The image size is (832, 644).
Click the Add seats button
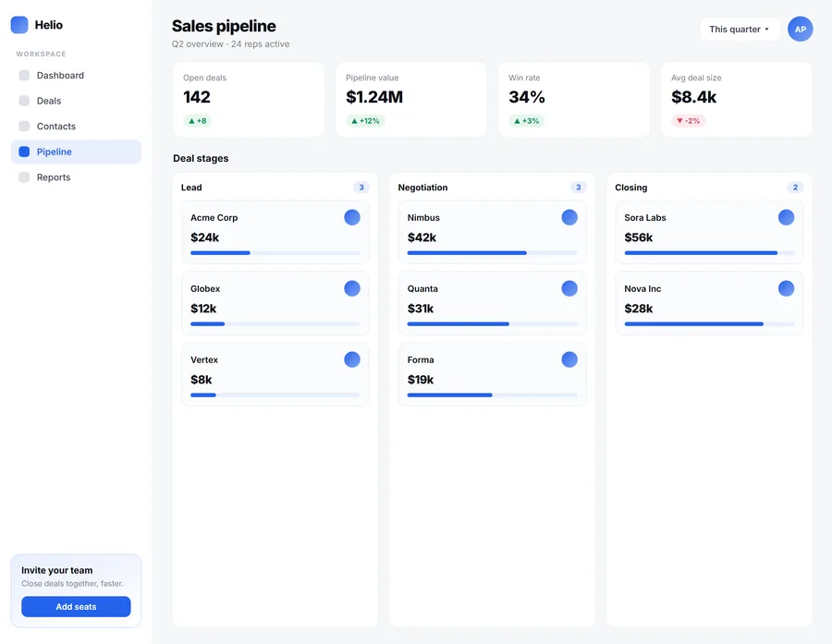pos(76,606)
